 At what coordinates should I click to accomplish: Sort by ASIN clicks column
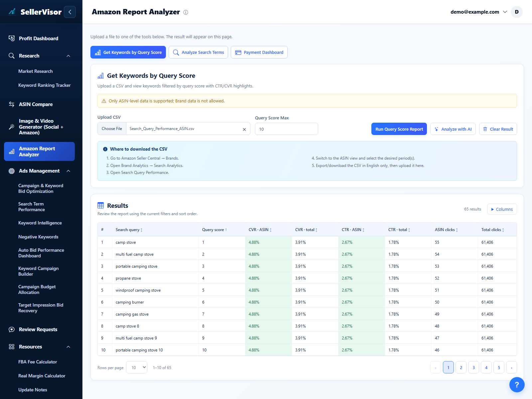pos(447,230)
